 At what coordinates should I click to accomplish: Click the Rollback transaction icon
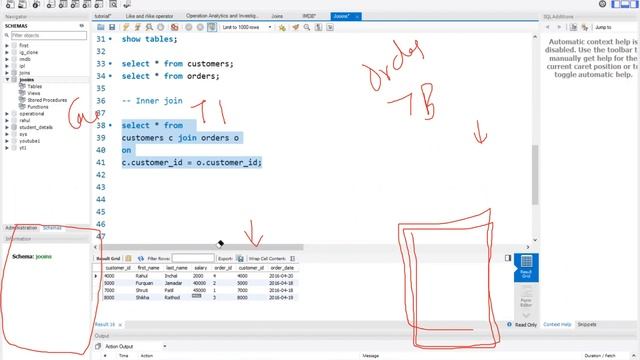coord(200,27)
